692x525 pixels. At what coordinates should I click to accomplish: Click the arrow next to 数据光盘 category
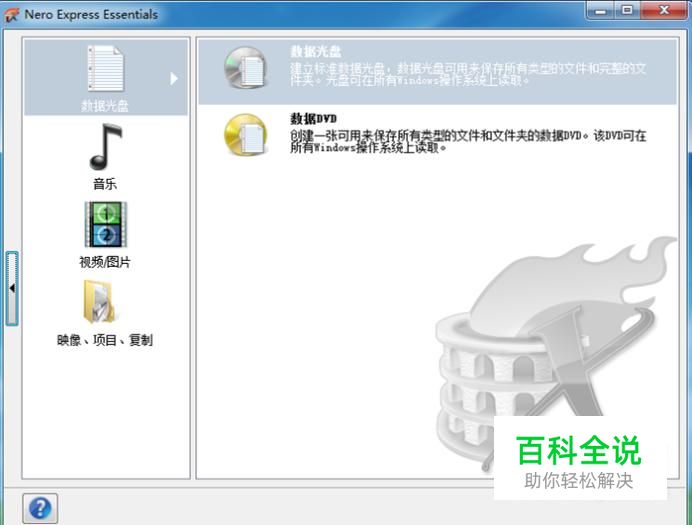click(174, 79)
